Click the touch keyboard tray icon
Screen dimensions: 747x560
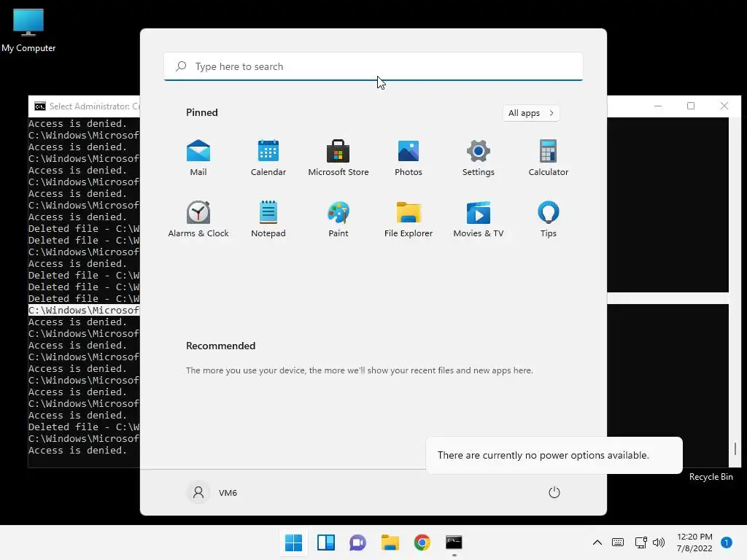click(x=618, y=542)
